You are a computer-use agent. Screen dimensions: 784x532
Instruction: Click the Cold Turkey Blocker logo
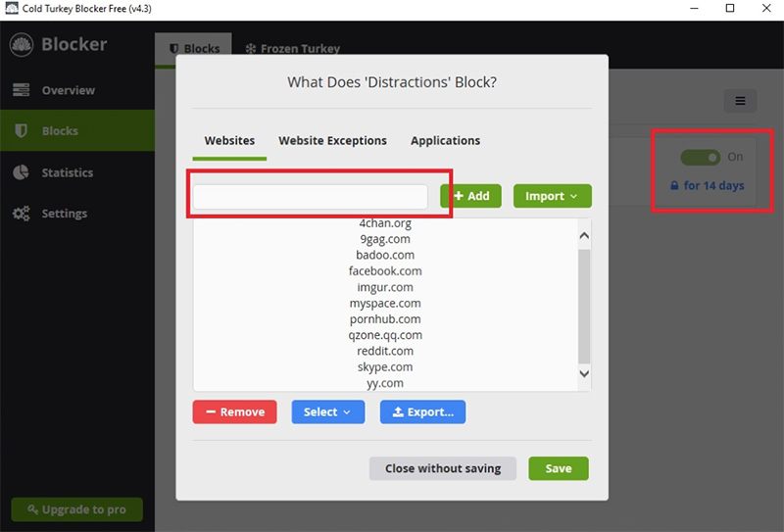tap(22, 45)
